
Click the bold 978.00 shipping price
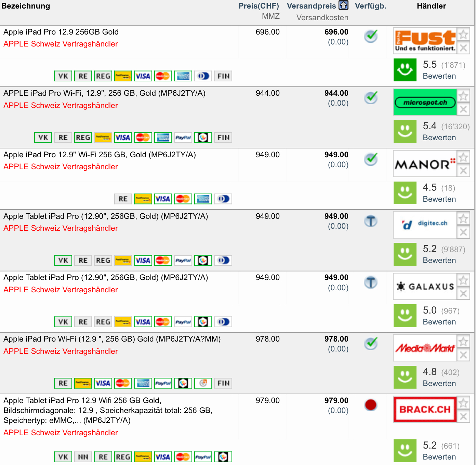336,339
